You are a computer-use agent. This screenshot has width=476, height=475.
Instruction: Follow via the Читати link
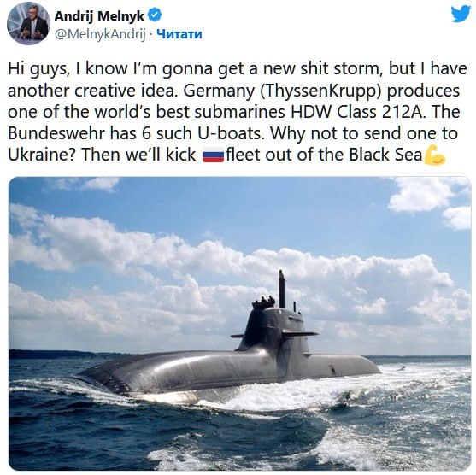tap(179, 34)
